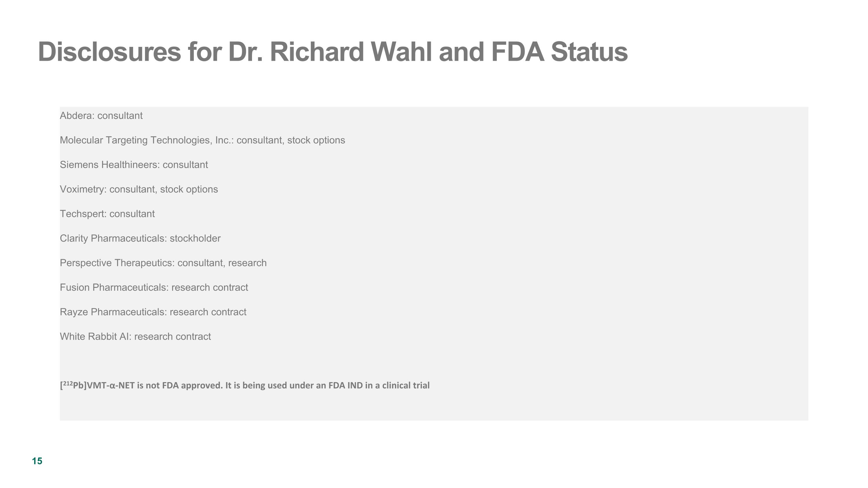Click the words 'stock options' after Molecular Targeting
Screen dimensions: 868x488
[x=316, y=140]
